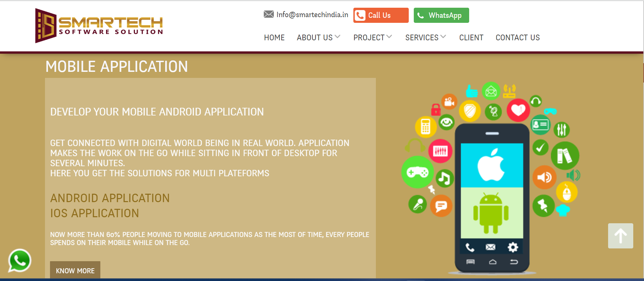Screen dimensions: 644x281
Task: Click 'DEVELOP YOUR MOBILE ANDROID APPLICATION' text
Action: (157, 112)
